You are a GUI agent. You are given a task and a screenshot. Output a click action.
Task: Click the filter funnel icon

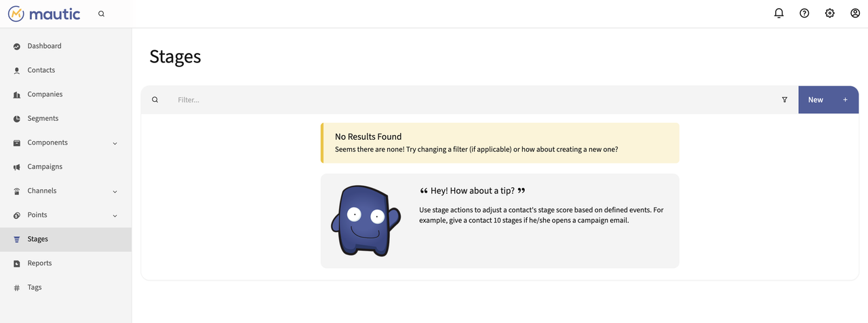[x=785, y=100]
